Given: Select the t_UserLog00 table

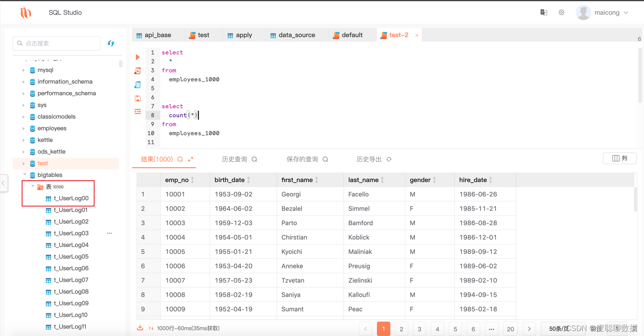Looking at the screenshot, I should [x=71, y=198].
